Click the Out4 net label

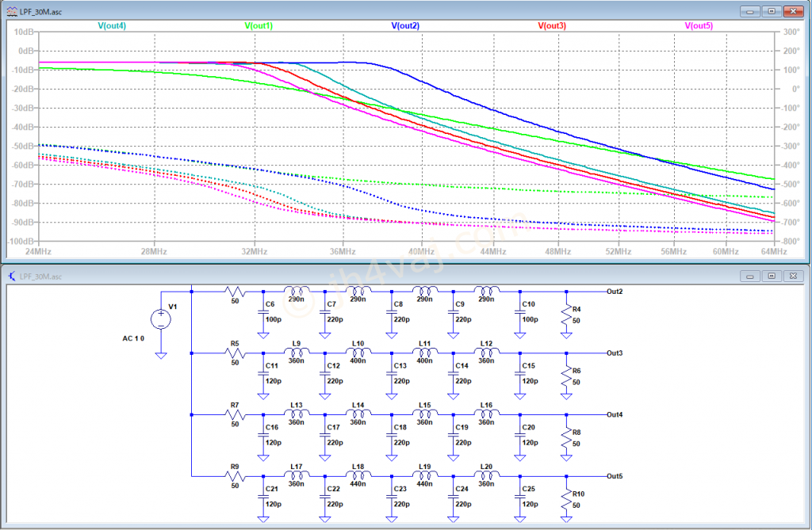coord(615,414)
